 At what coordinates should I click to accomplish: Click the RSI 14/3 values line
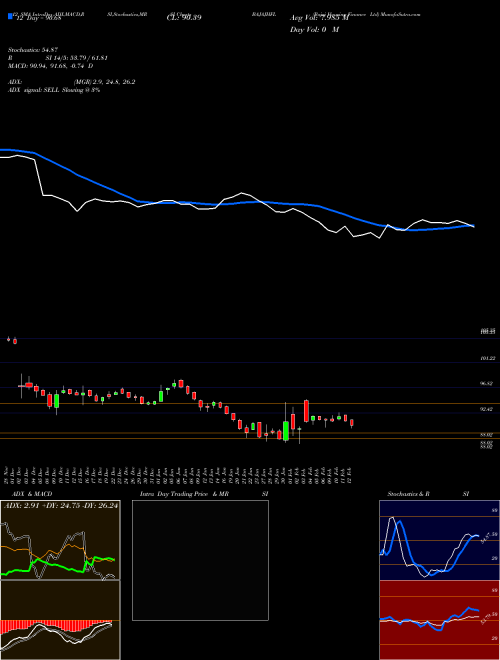57,58
